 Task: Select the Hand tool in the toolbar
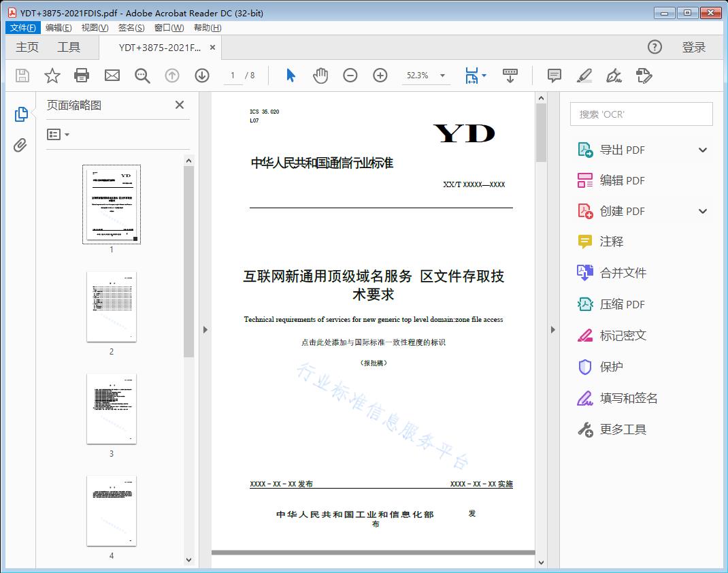click(x=320, y=76)
